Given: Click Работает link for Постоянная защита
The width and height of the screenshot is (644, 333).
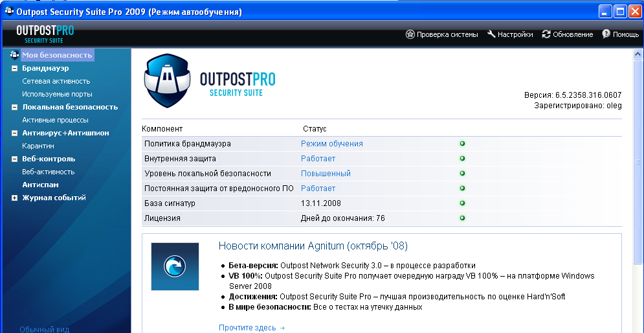Looking at the screenshot, I should 318,189.
